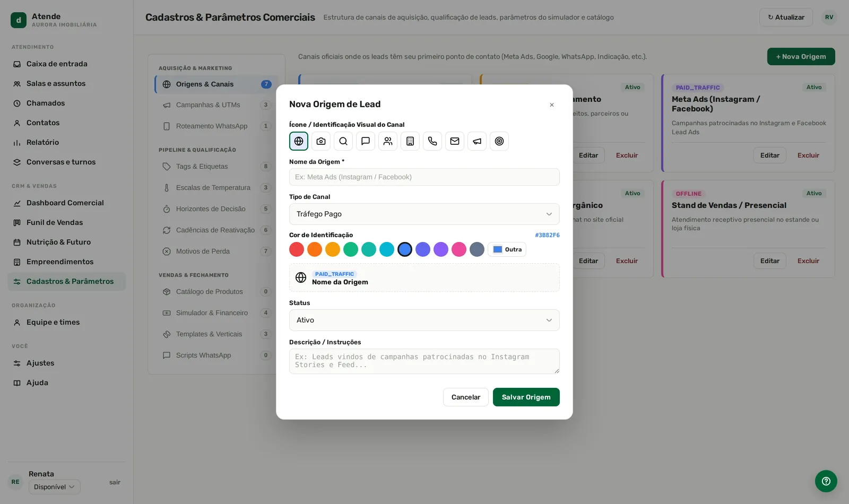Click the + Nova Origem button
The image size is (849, 504).
[801, 57]
